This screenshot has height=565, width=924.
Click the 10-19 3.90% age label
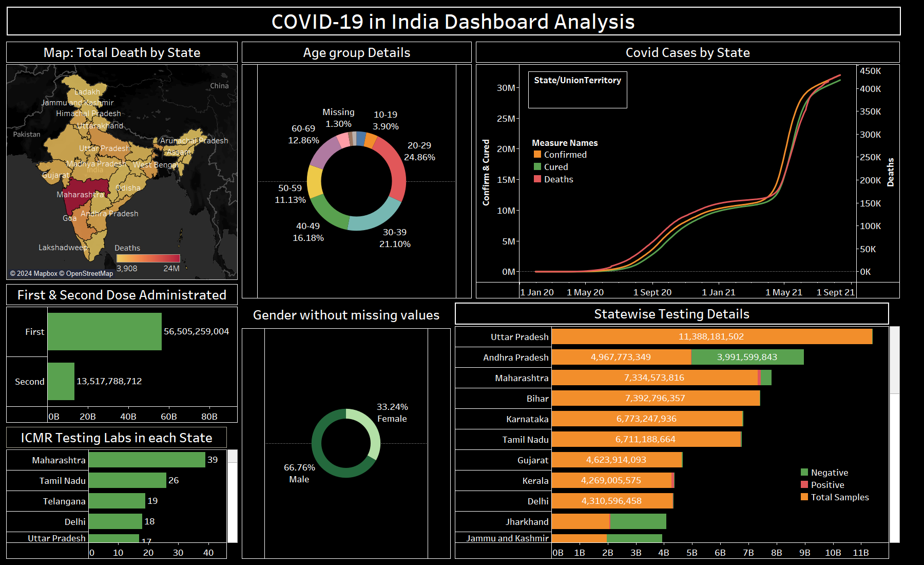[386, 120]
